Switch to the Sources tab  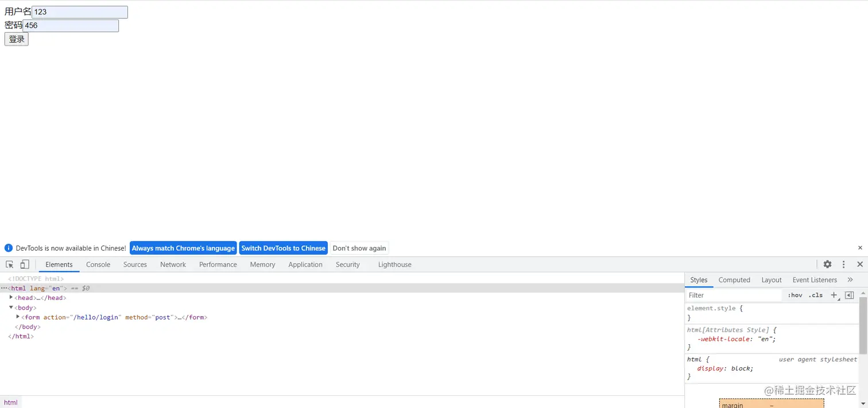135,264
